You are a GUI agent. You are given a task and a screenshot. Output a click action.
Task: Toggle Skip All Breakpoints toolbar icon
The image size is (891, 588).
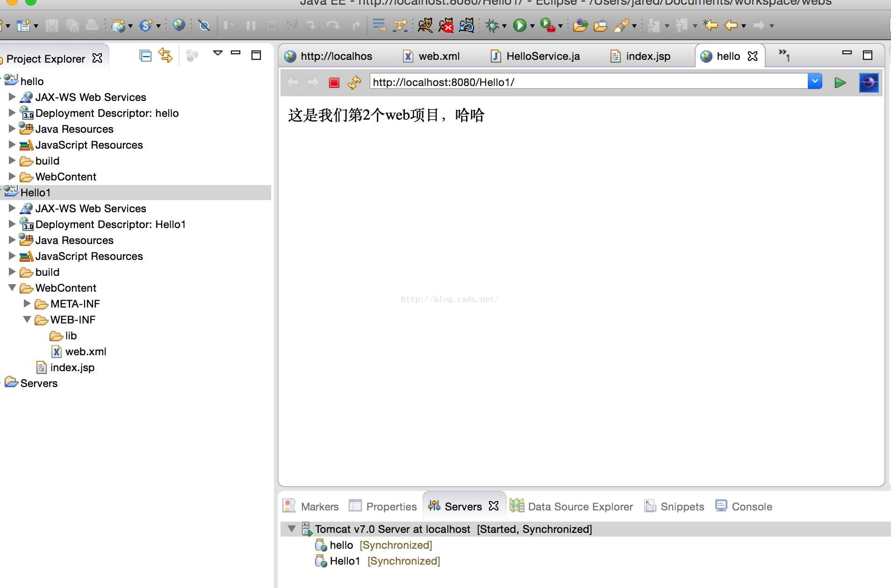click(204, 25)
